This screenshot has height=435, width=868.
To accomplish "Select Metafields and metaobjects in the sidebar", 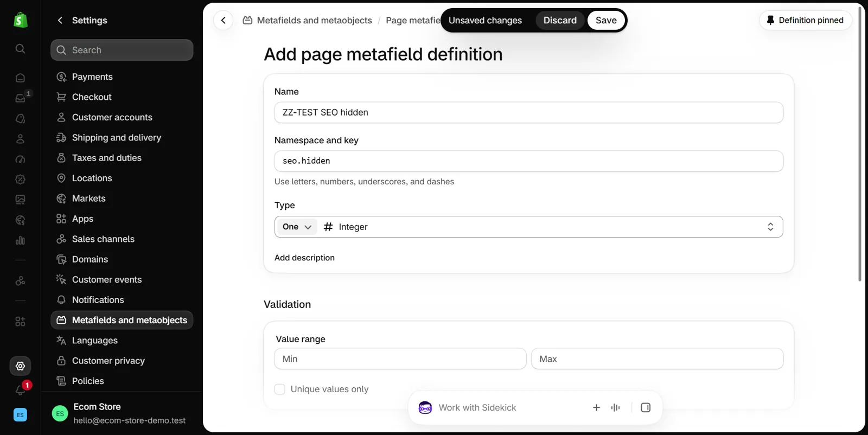I will (x=122, y=320).
